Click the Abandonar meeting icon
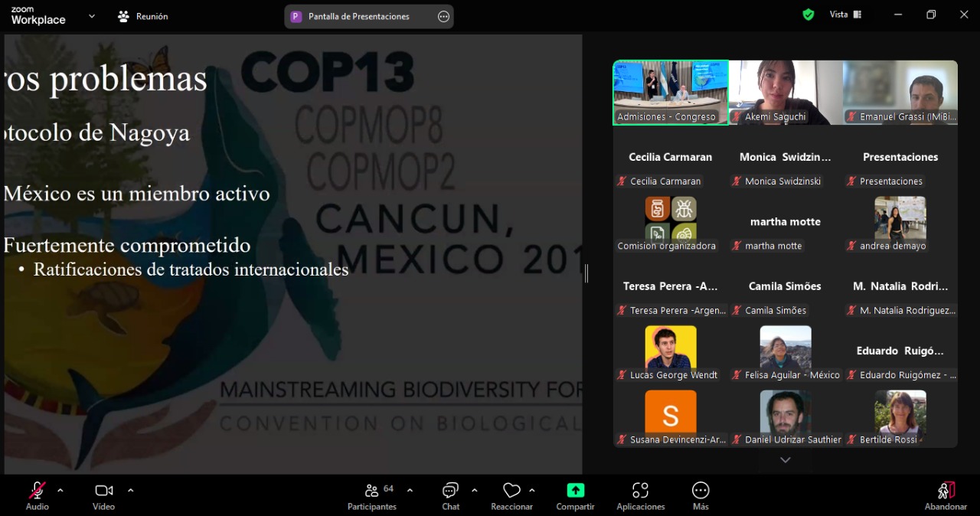 click(946, 491)
